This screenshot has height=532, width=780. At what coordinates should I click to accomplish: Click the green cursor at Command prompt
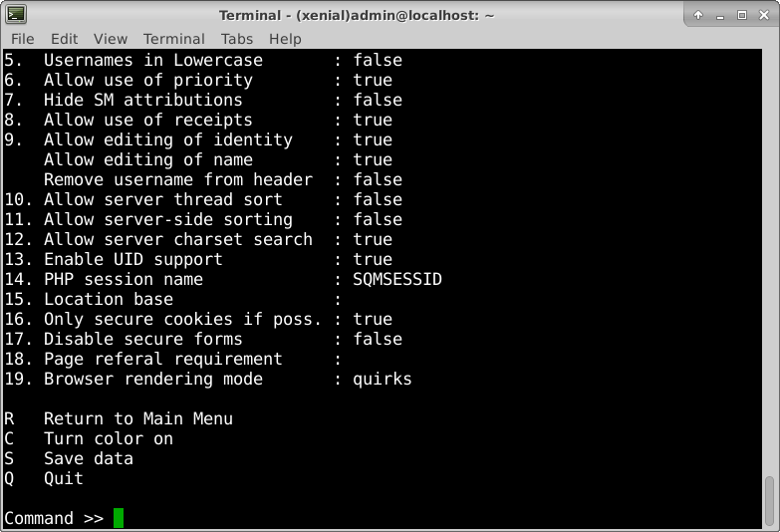pos(119,518)
